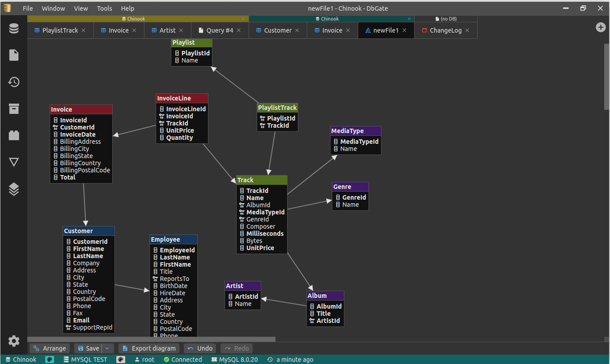Open the Archive panel in the sidebar
Viewport: 610px width, 364px height.
(13, 109)
